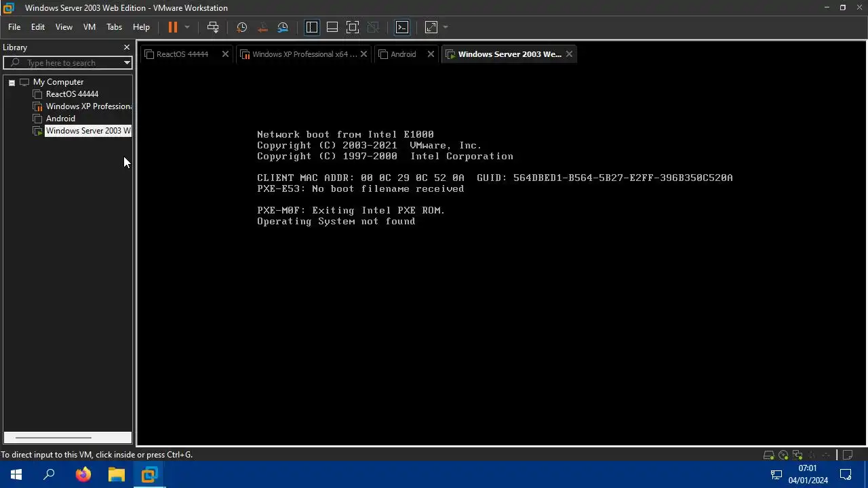Suspend the VM with the orange pause button
868x488 pixels.
coord(172,27)
